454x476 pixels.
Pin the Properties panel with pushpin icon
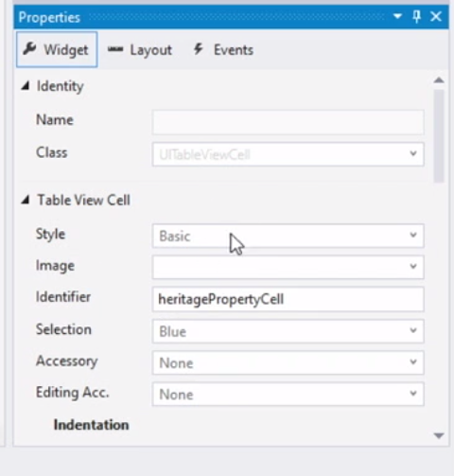coord(417,16)
